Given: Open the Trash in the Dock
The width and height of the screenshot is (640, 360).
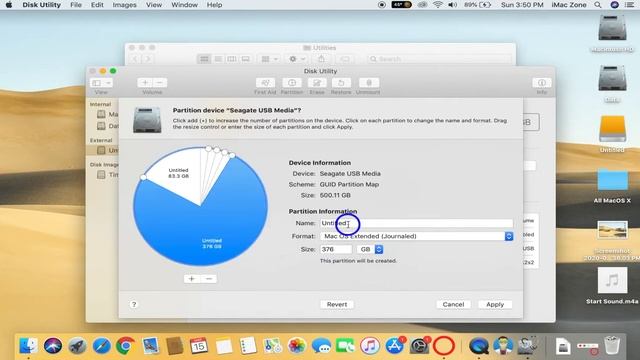Looking at the screenshot, I should (612, 346).
